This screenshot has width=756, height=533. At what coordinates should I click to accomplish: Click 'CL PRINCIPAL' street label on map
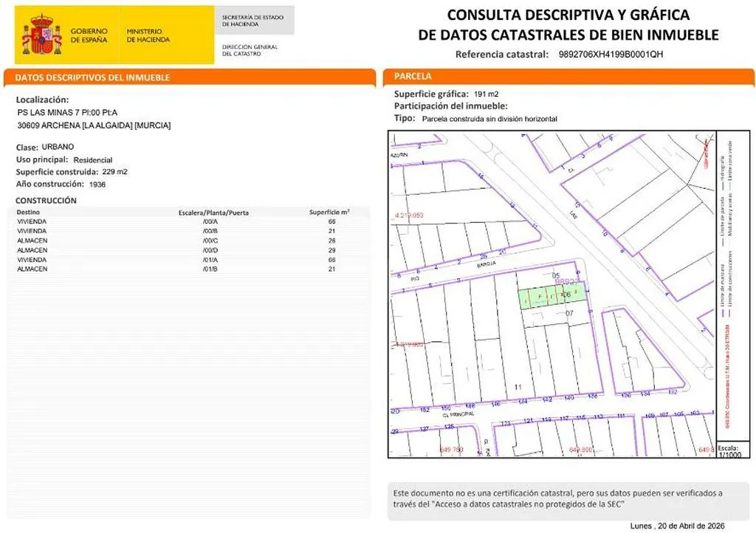point(458,414)
